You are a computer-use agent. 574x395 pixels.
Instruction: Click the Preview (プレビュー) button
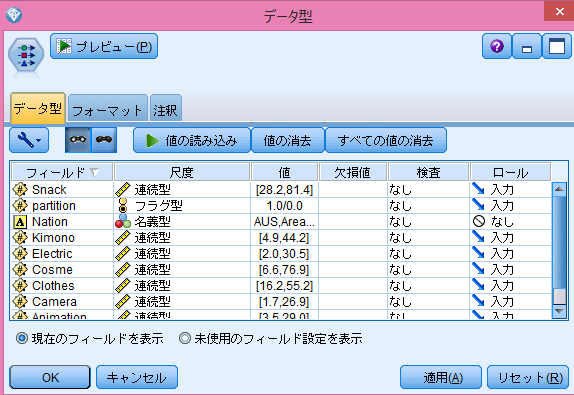pos(104,46)
